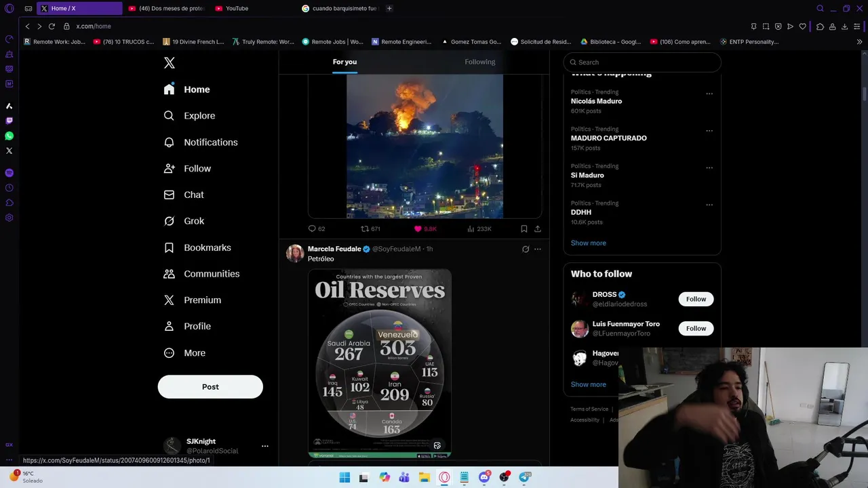The height and width of the screenshot is (488, 868).
Task: Open the Nicolás Maduro trending topic
Action: point(596,101)
